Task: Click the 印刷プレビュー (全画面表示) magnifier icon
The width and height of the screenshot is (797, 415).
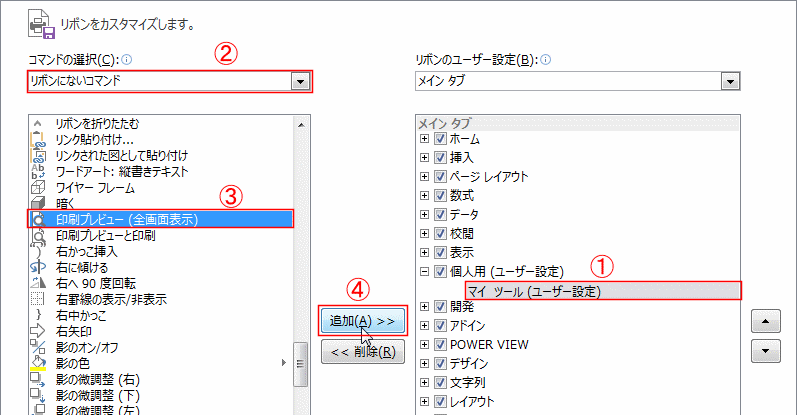Action: point(38,219)
